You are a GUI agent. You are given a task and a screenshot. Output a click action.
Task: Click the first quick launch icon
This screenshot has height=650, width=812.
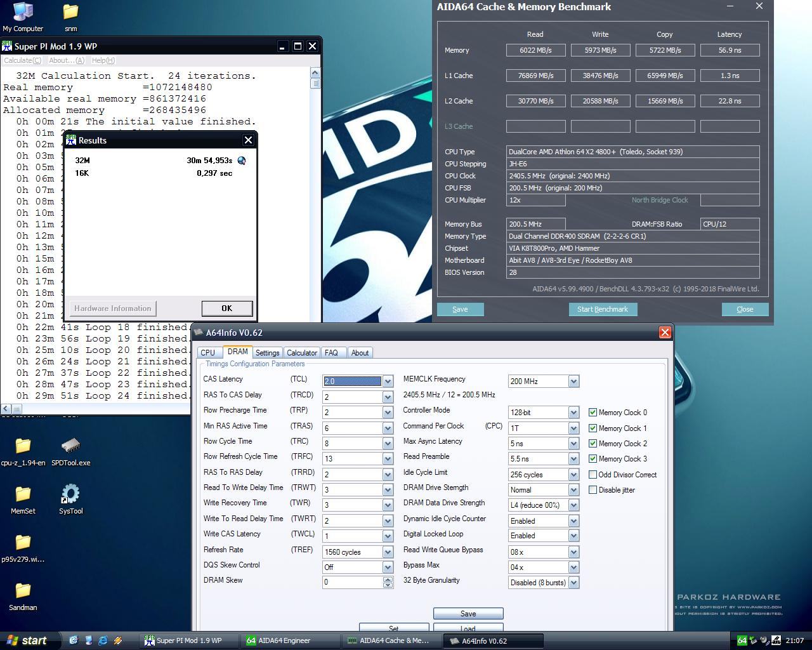74,640
